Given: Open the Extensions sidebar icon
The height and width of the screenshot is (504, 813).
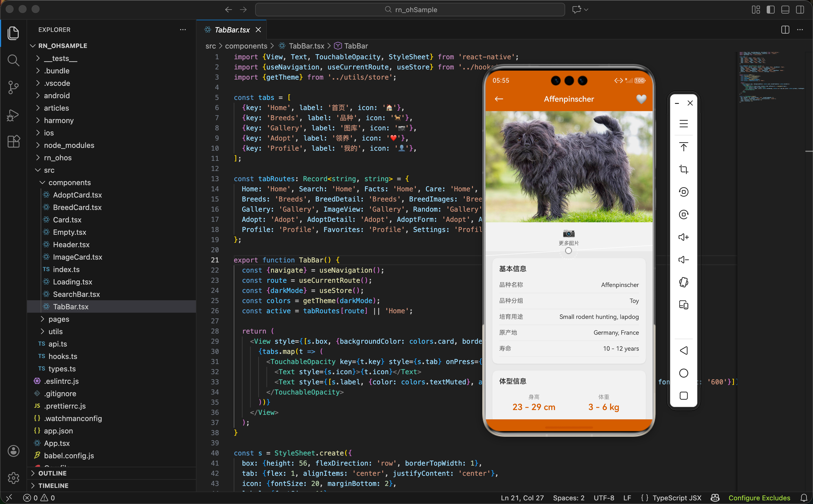Looking at the screenshot, I should (x=13, y=142).
